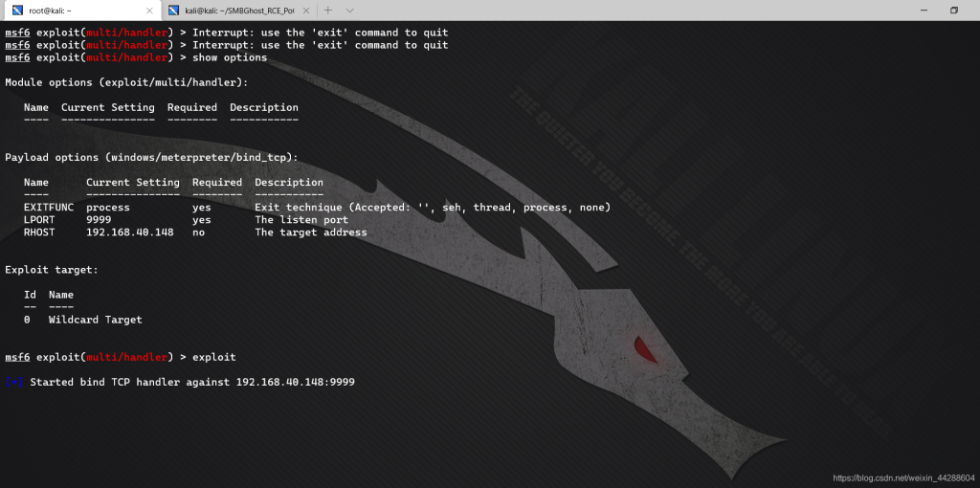Image resolution: width=980 pixels, height=488 pixels.
Task: Click 'Payload options (windows/meterpreter/bind_tcp):' line
Action: tap(152, 158)
